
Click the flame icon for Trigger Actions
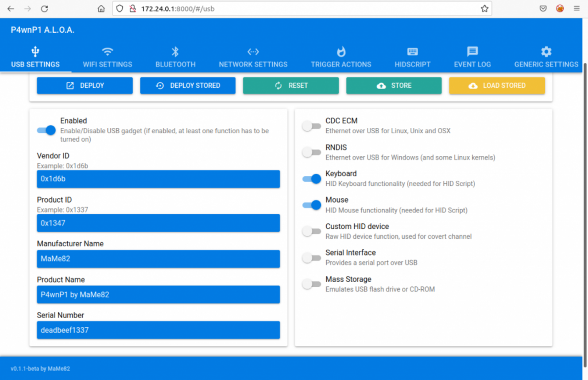pyautogui.click(x=341, y=52)
